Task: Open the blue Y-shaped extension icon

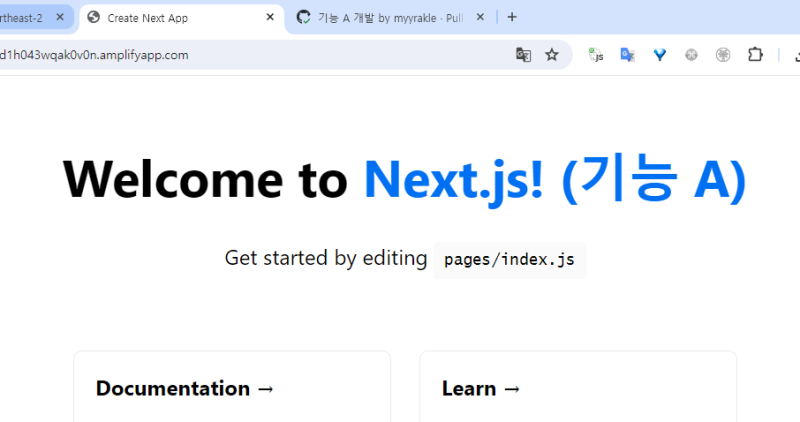Action: (x=660, y=55)
